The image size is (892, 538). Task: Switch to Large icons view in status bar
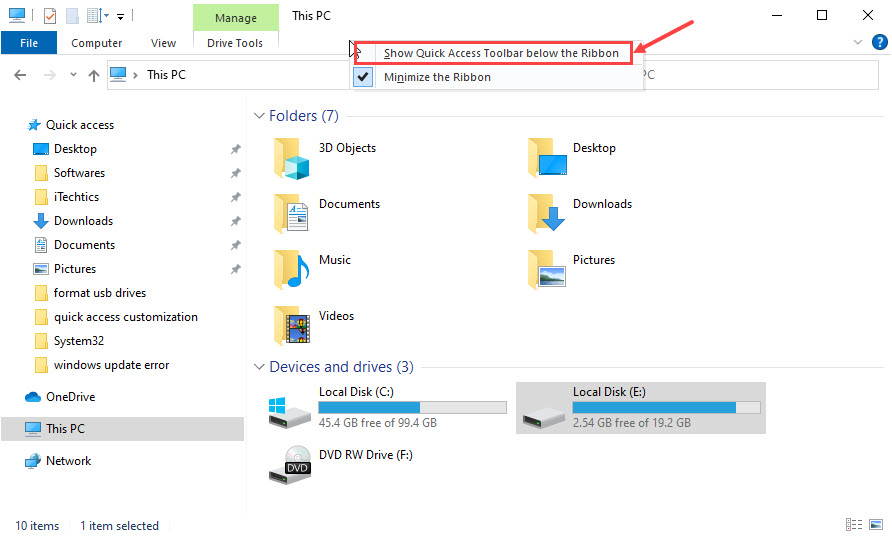click(876, 524)
